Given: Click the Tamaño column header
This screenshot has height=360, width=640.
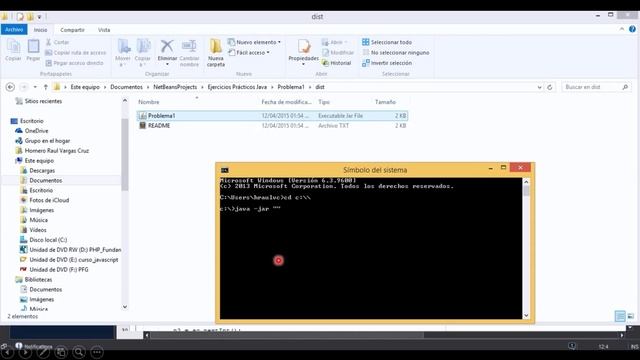Looking at the screenshot, I should 385,102.
